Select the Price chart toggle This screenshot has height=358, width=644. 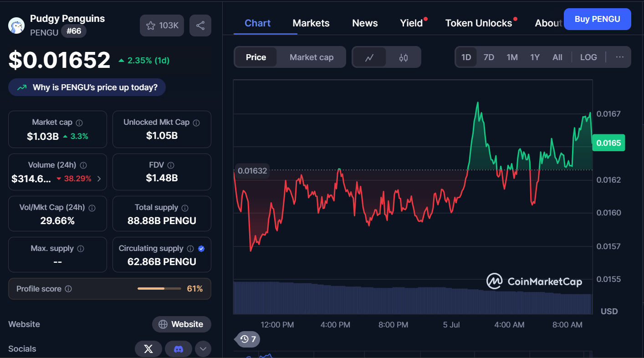point(256,57)
